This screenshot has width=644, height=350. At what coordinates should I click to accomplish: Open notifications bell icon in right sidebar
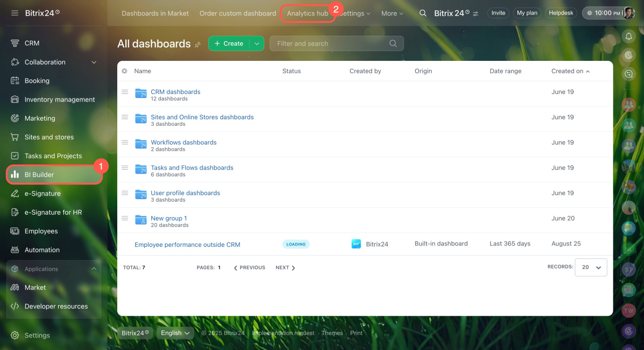click(x=628, y=36)
